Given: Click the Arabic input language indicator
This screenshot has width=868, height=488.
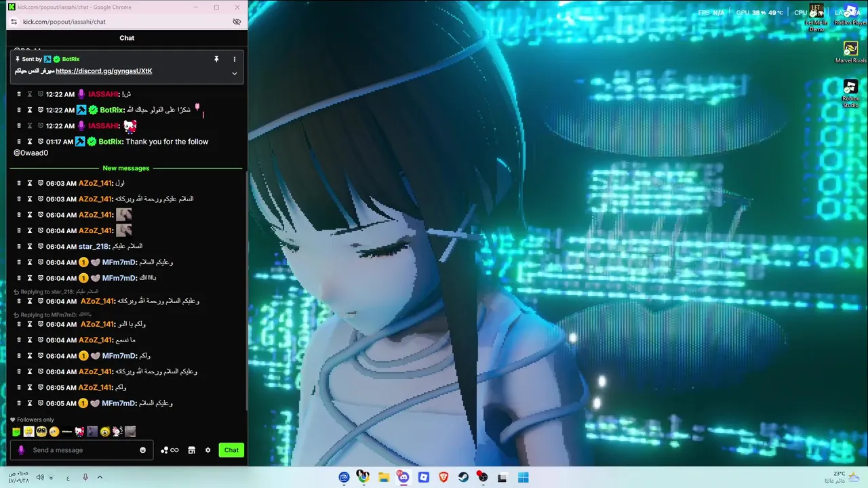Looking at the screenshot, I should (x=68, y=478).
